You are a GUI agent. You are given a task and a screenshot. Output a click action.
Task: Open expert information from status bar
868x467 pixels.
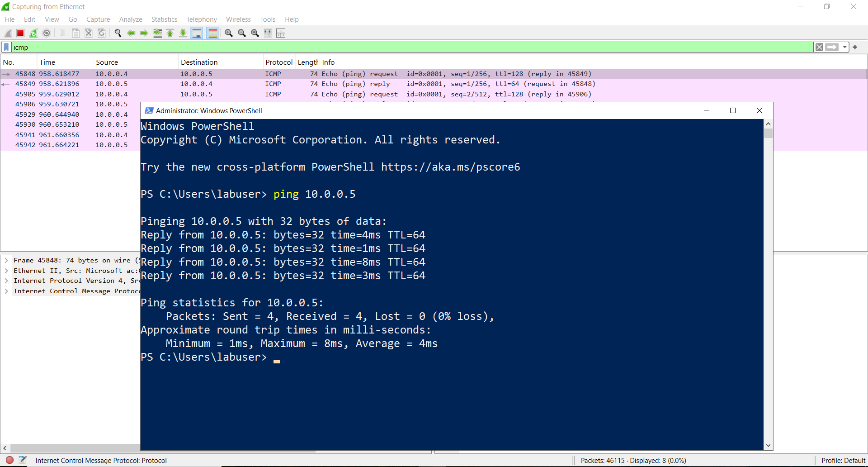click(9, 460)
